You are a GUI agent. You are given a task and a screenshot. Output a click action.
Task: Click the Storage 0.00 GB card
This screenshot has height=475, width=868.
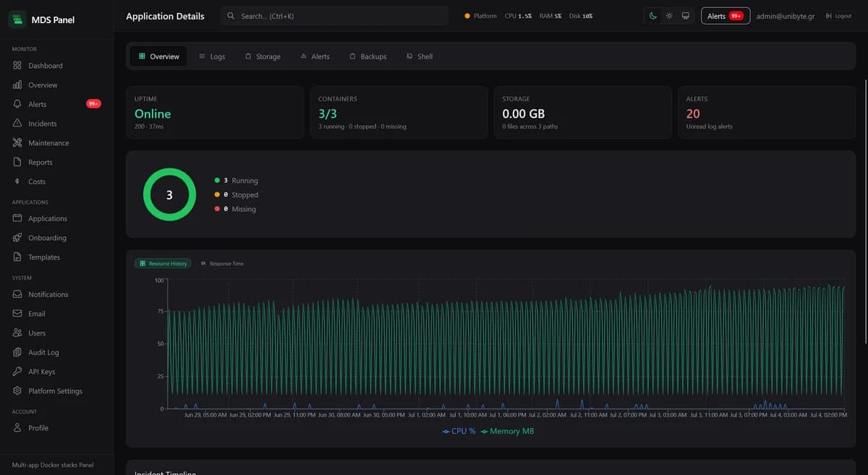583,112
